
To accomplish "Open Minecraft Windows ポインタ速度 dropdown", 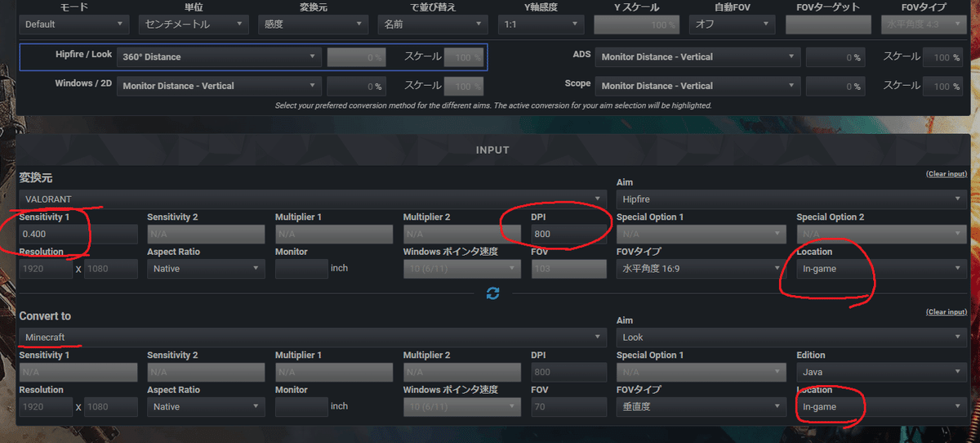I will [461, 406].
